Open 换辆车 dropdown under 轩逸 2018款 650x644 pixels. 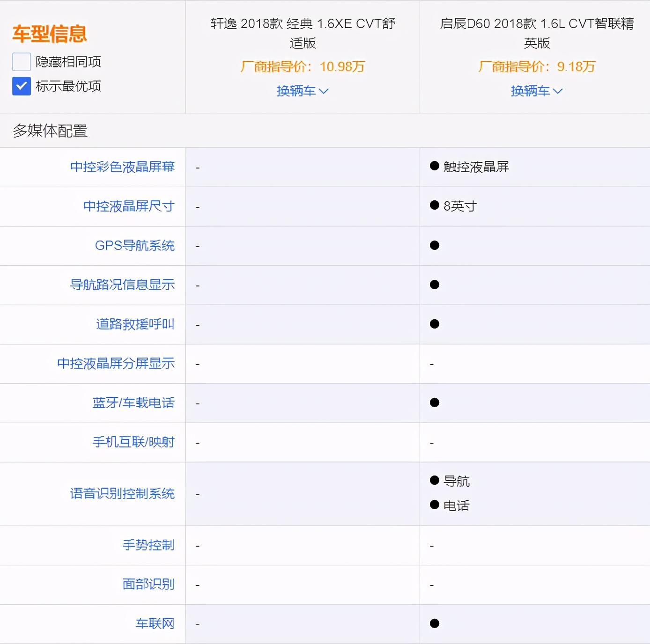point(303,91)
